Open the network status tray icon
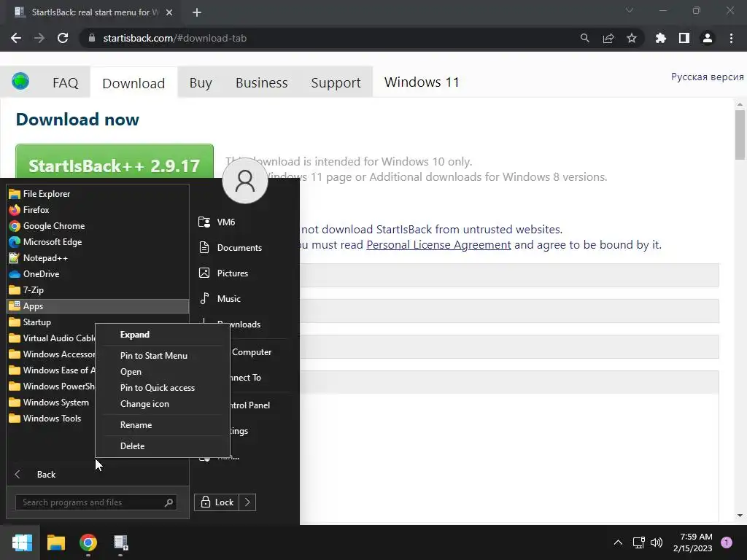The height and width of the screenshot is (560, 747). tap(638, 542)
